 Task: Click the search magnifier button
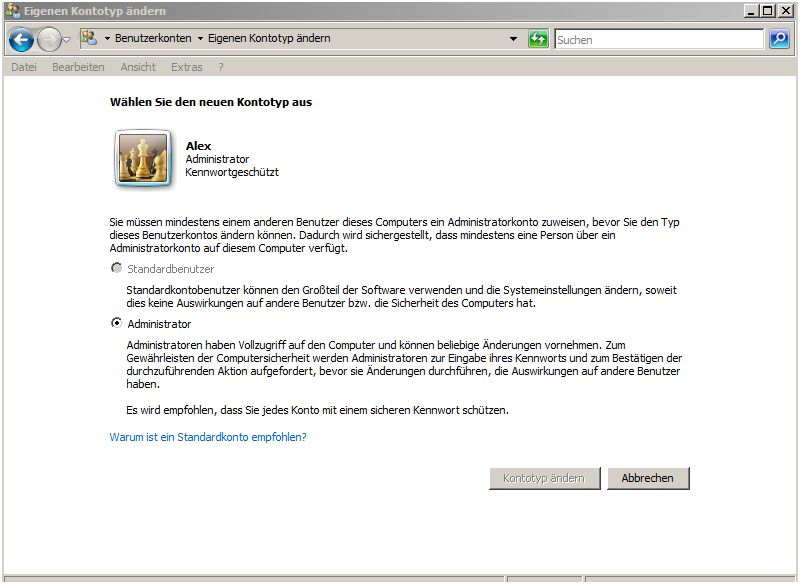pyautogui.click(x=780, y=39)
